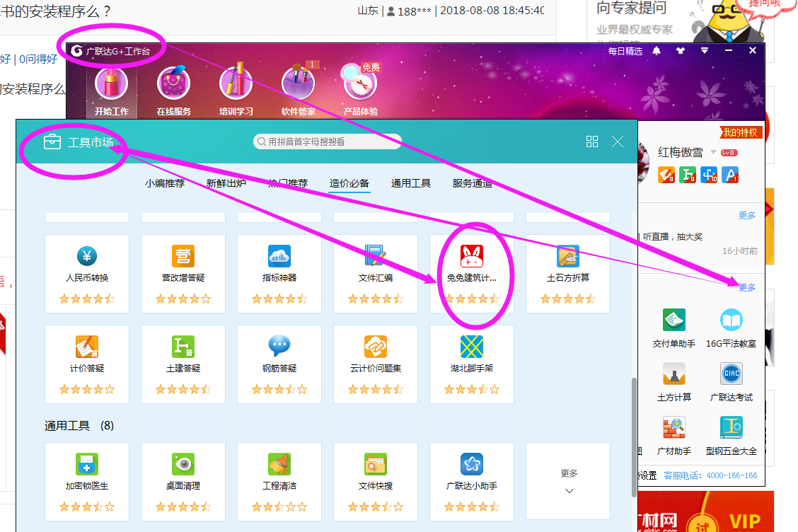Open 培训学习 icon
Image resolution: width=798 pixels, height=532 pixels.
236,91
